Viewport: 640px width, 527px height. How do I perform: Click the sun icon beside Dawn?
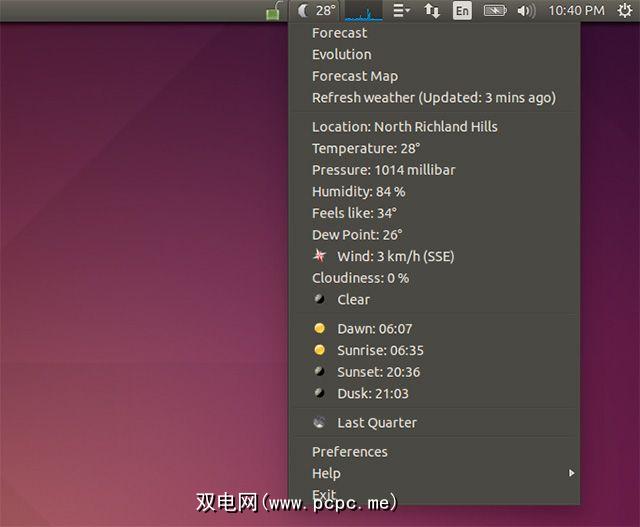(x=320, y=328)
